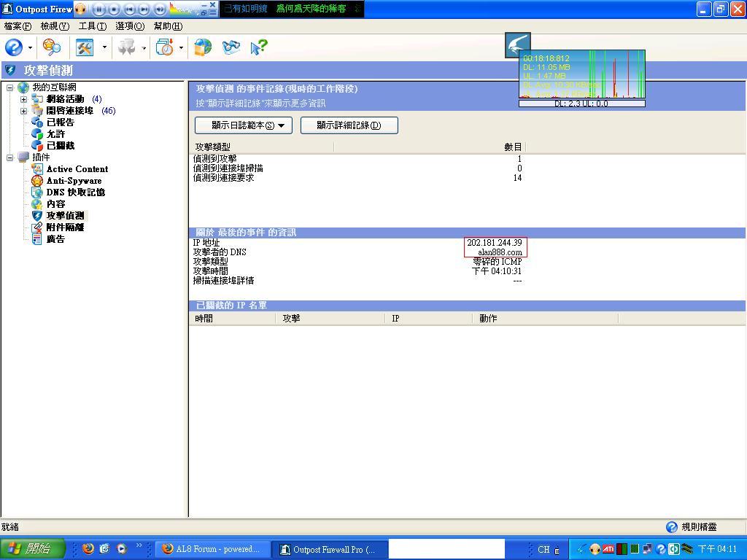Click the clock with stacked pages icon

(165, 47)
